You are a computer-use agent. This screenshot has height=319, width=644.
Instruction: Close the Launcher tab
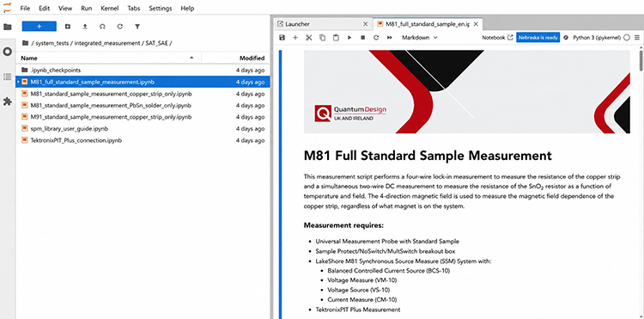pos(365,24)
